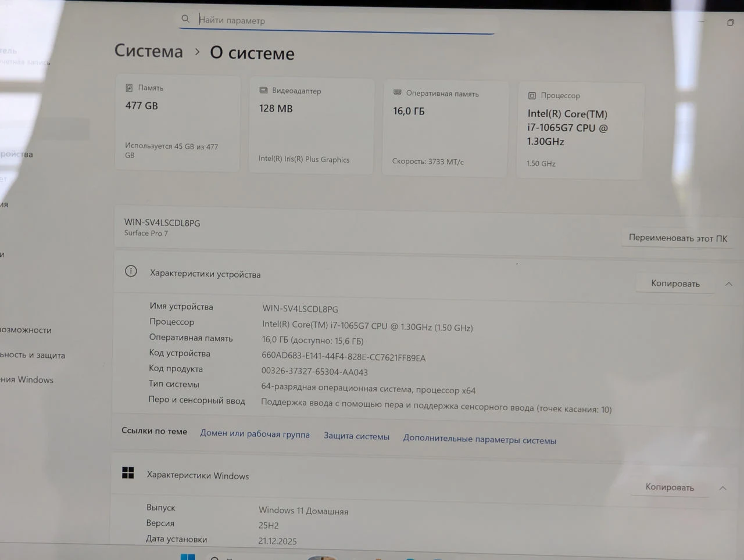Open the sidebar item ending "ройства"

tap(16, 154)
